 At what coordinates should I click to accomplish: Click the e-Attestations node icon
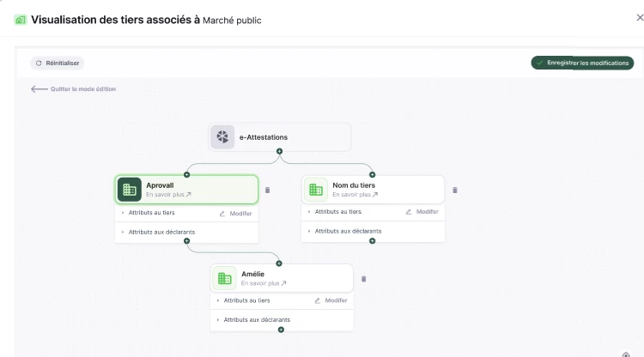[x=223, y=136]
